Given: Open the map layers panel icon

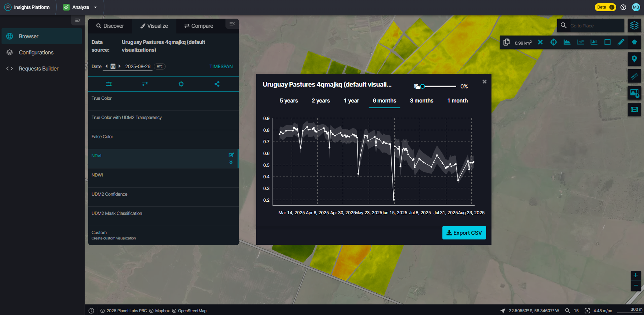Looking at the screenshot, I should pyautogui.click(x=634, y=25).
